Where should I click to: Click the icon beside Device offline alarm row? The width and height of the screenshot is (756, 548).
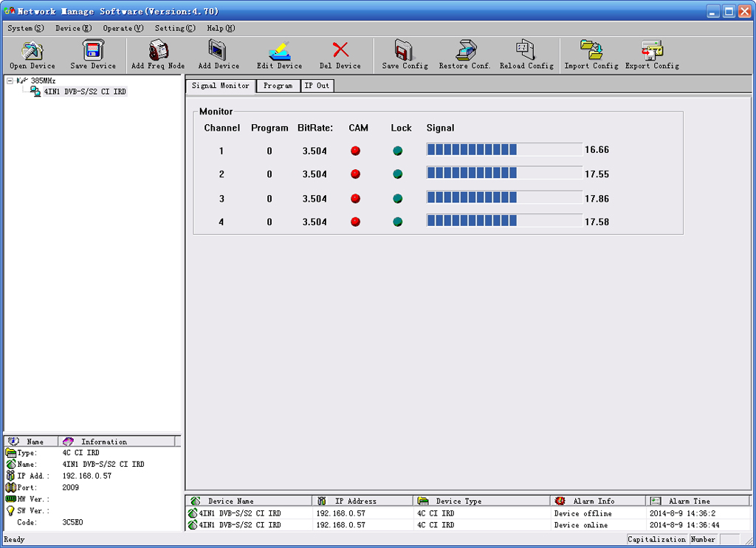[x=193, y=513]
